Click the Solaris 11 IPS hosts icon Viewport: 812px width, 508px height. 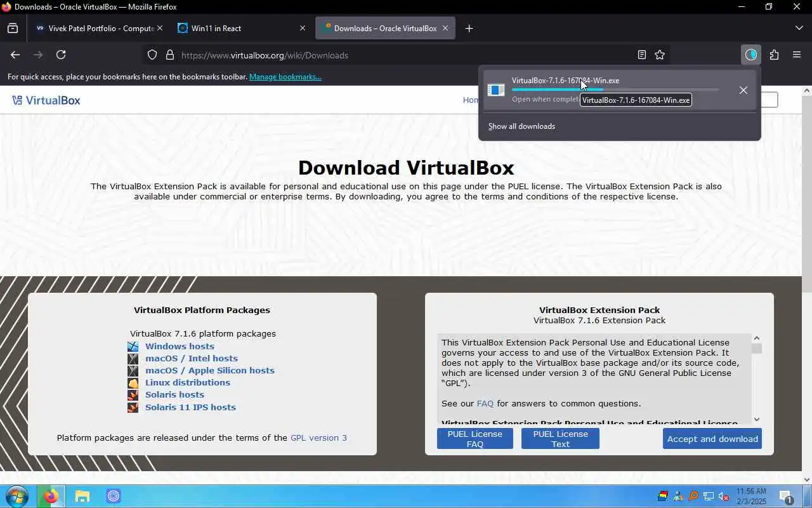click(x=133, y=407)
